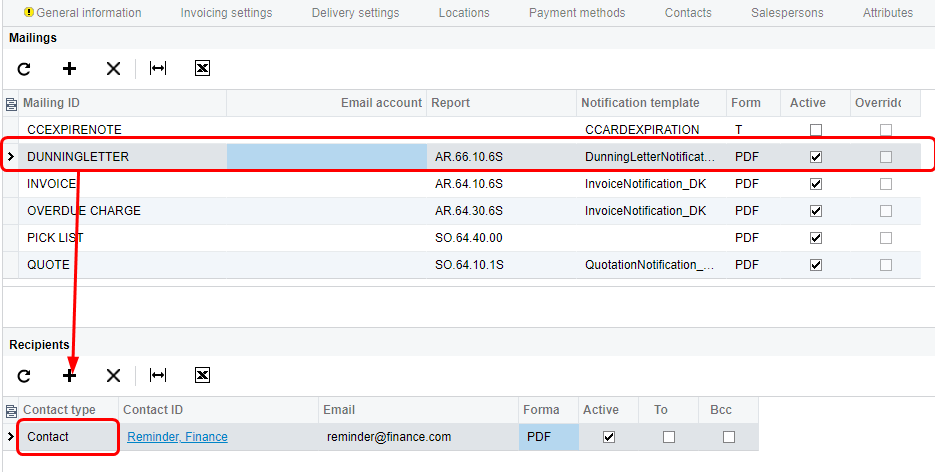This screenshot has height=472, width=935.
Task: Switch to Invoicing settings tab
Action: (226, 13)
